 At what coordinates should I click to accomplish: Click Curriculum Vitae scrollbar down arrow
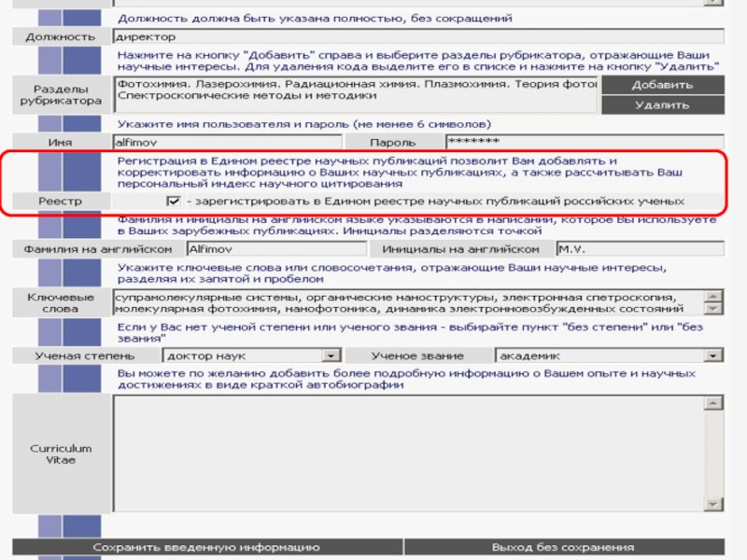click(714, 505)
